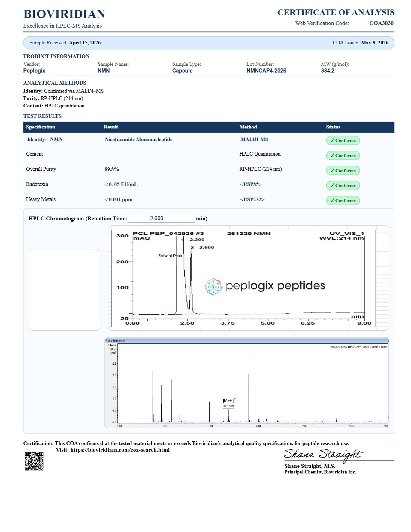
Task: Select the < 0.05 EU/mL endotoxin result
Action: click(x=121, y=184)
